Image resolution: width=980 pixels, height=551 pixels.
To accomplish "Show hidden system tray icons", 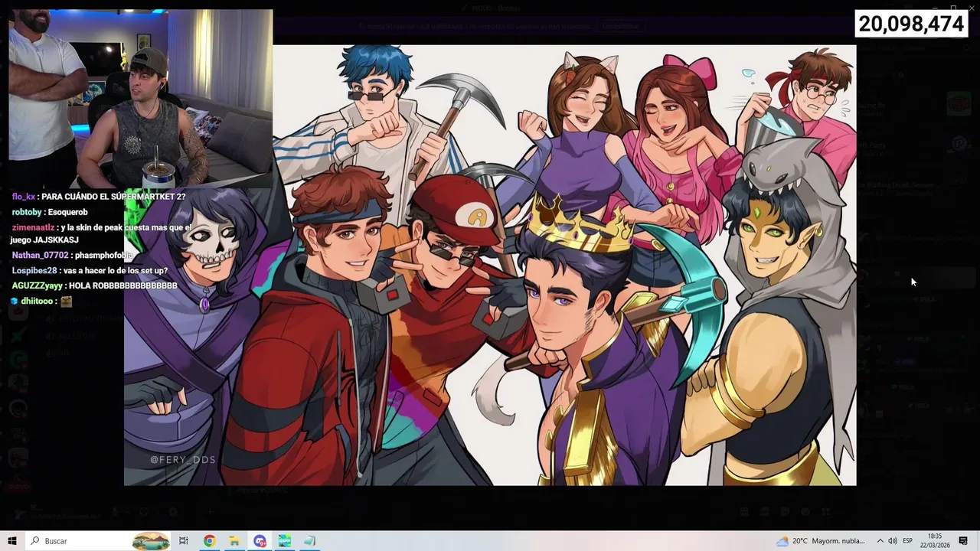I will (x=880, y=541).
